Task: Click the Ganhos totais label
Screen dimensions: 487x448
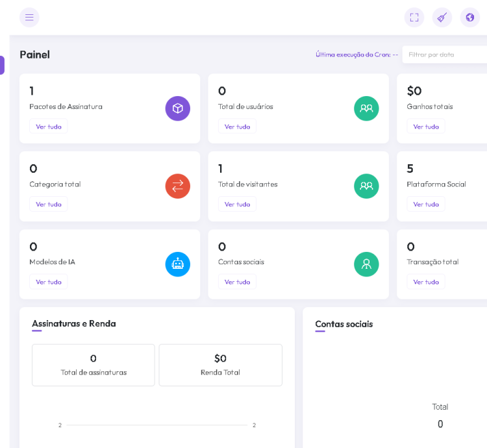Action: [430, 106]
